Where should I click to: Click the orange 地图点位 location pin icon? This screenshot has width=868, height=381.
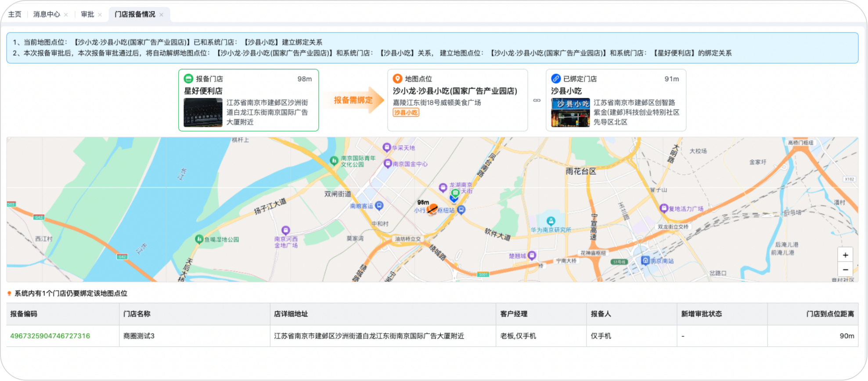(x=397, y=79)
